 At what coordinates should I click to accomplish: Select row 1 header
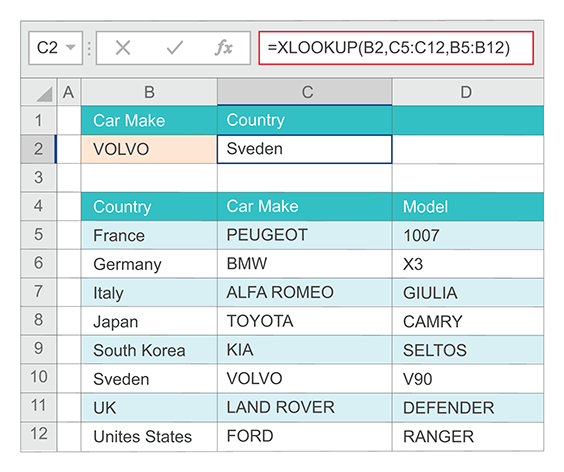pyautogui.click(x=39, y=120)
